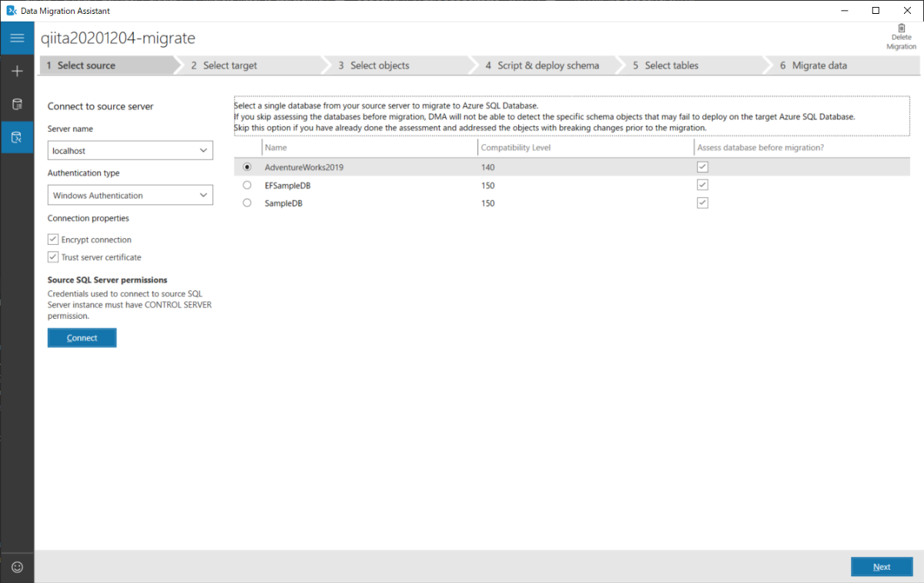Go to step 1 Select source
This screenshot has width=924, height=583.
tap(108, 65)
